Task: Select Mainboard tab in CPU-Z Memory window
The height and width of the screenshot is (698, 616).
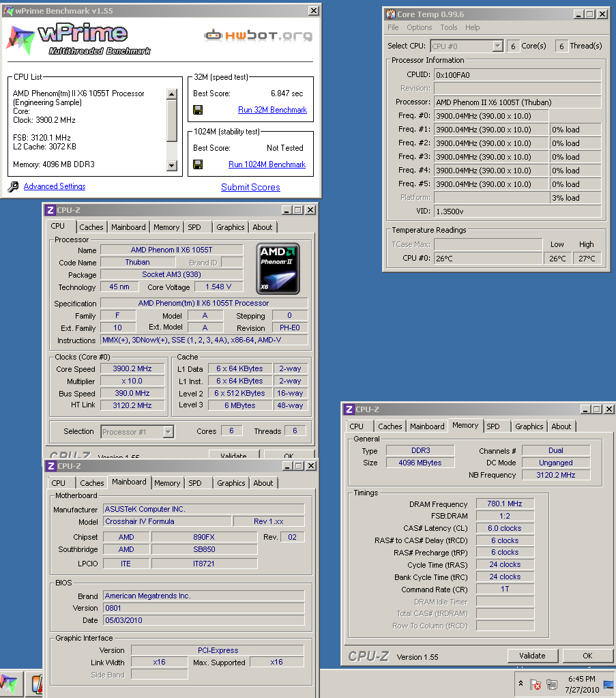Action: click(x=427, y=426)
